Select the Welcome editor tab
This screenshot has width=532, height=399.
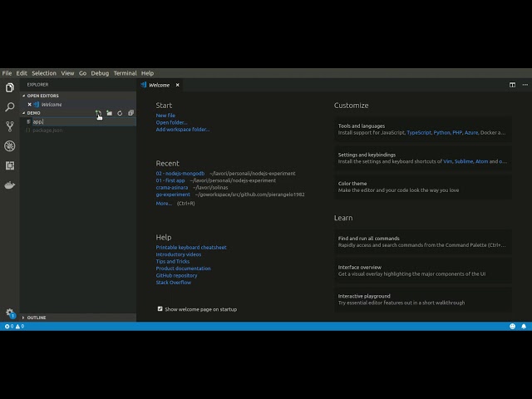tap(160, 85)
